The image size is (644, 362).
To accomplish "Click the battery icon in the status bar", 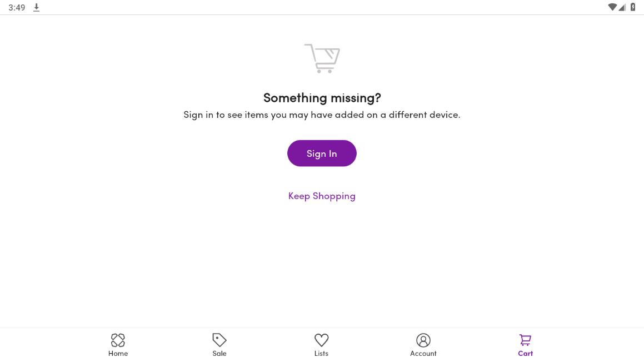I will tap(633, 7).
